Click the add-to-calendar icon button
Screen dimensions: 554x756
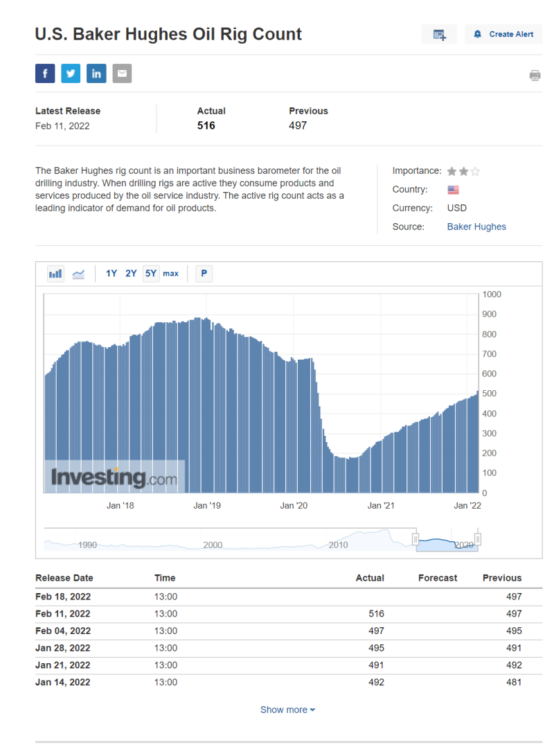439,35
